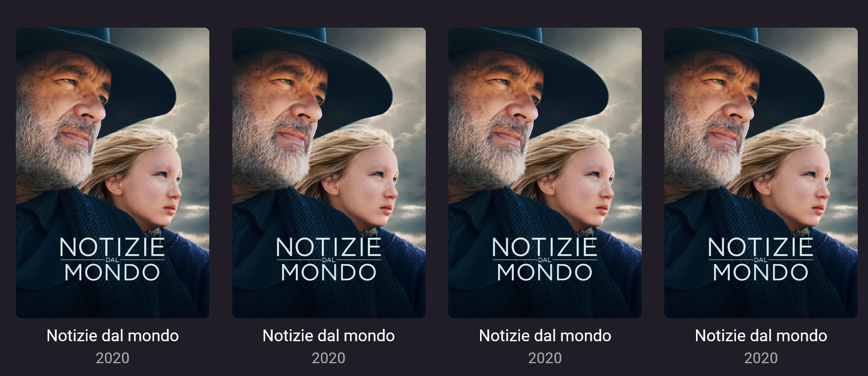Select the 2020 year under the second movie

pyautogui.click(x=329, y=358)
